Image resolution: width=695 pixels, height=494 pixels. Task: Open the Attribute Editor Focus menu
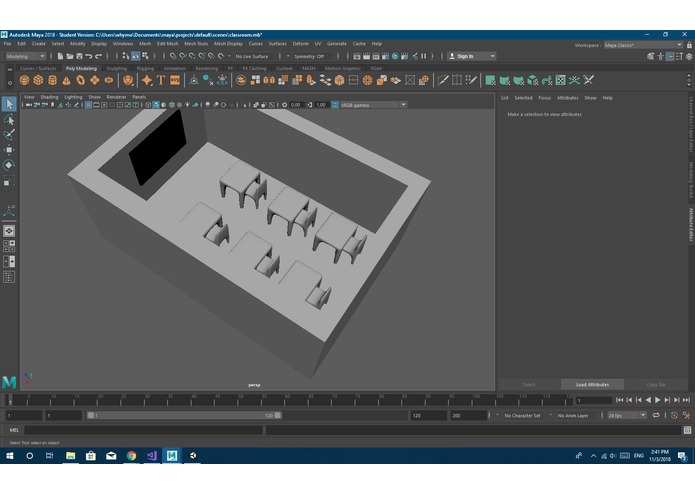[x=544, y=98]
